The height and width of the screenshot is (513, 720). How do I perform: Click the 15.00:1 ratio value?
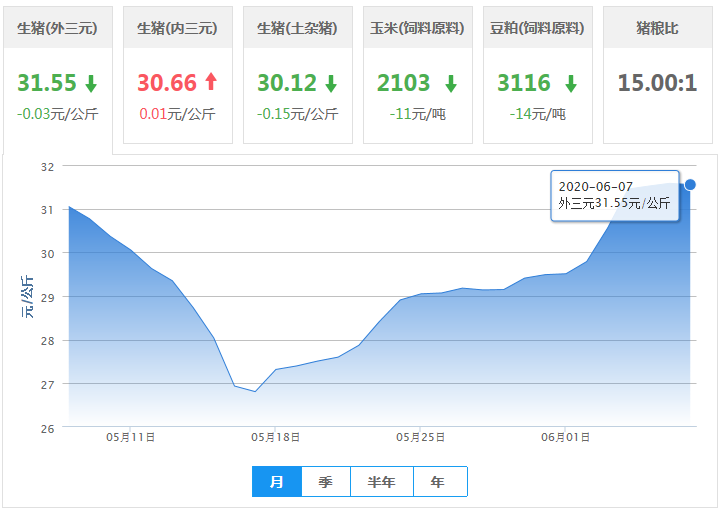(x=657, y=83)
